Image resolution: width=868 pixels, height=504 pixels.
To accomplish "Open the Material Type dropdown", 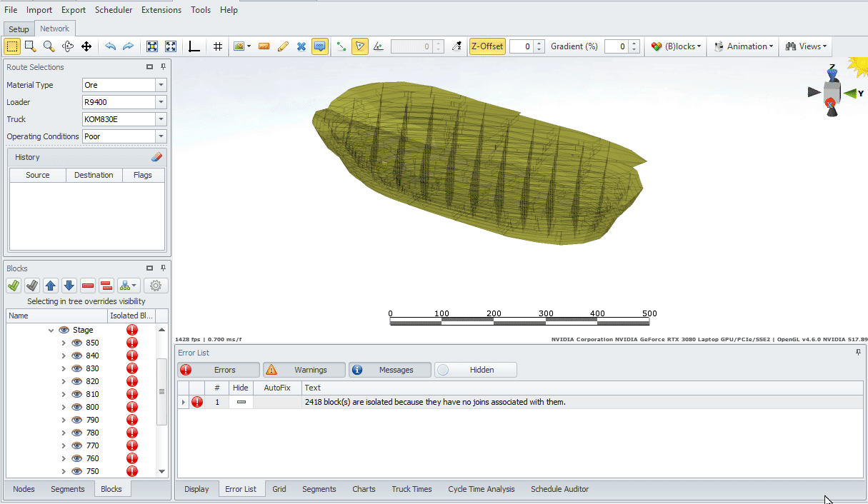I will point(161,85).
